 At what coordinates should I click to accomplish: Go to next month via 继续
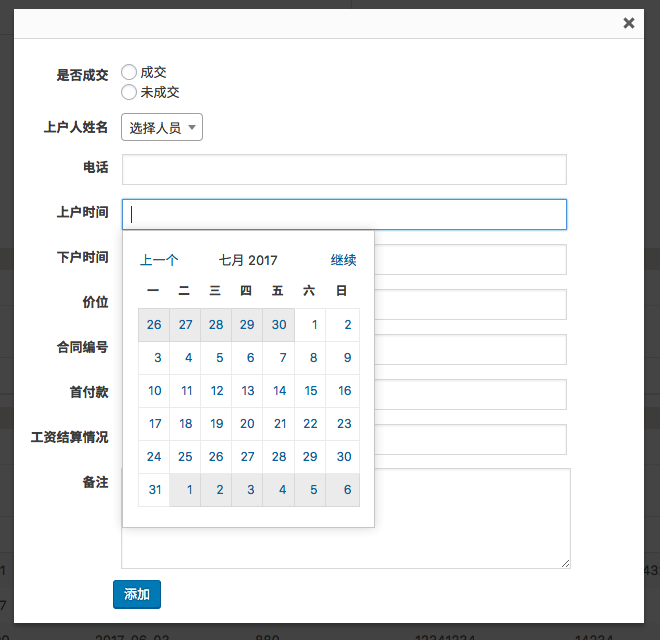point(343,260)
